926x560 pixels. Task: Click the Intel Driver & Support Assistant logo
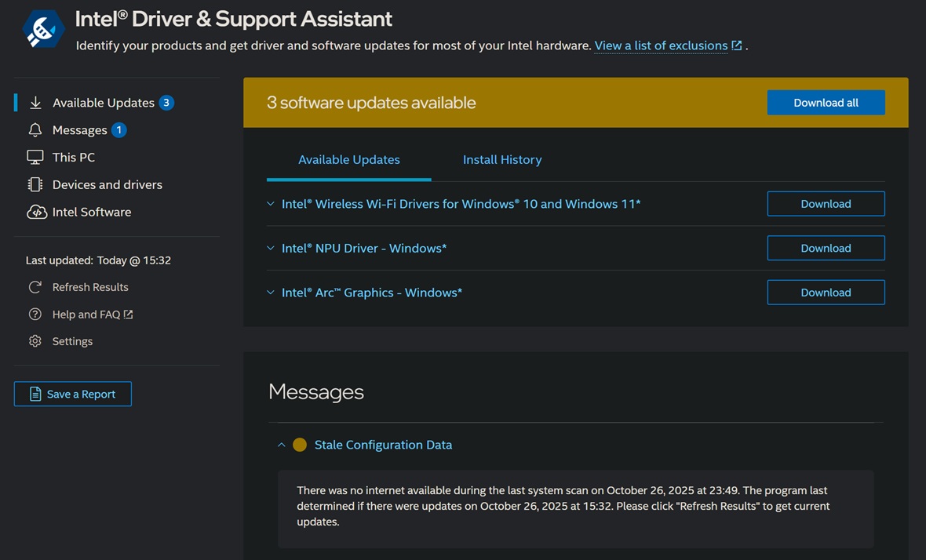point(43,29)
